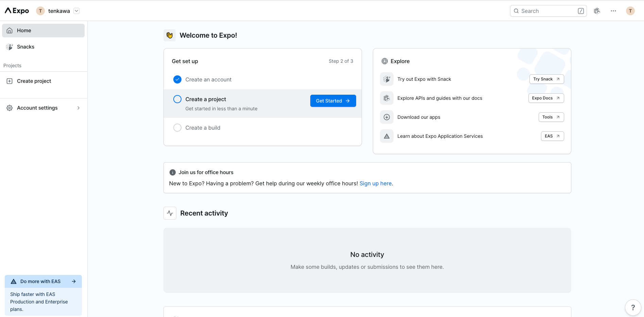644x317 pixels.
Task: Switch to Home in the sidebar
Action: (24, 30)
